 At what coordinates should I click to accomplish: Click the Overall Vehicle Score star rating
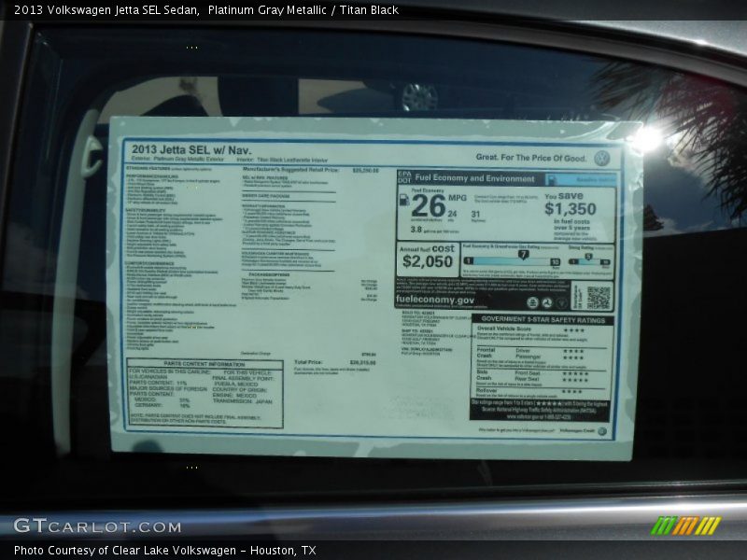[573, 330]
